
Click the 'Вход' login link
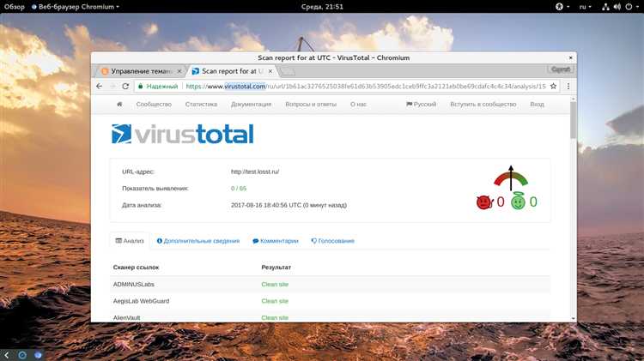pyautogui.click(x=537, y=105)
